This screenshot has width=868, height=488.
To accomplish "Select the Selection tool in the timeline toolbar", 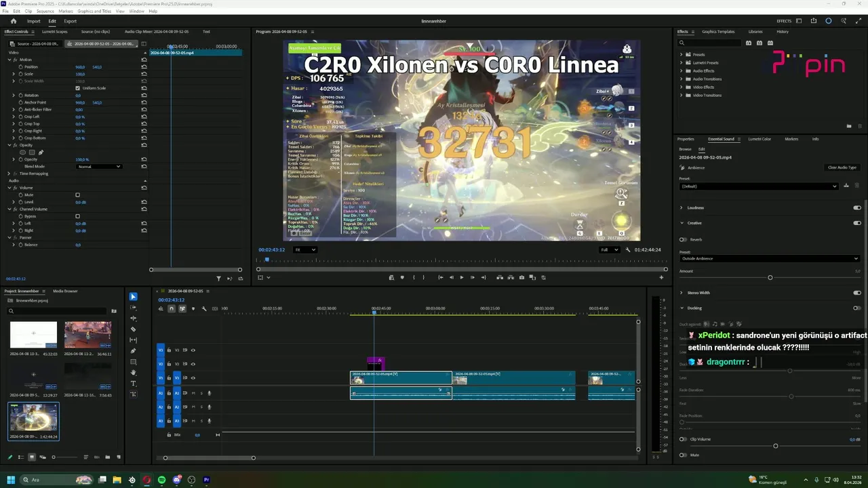I will pyautogui.click(x=133, y=297).
